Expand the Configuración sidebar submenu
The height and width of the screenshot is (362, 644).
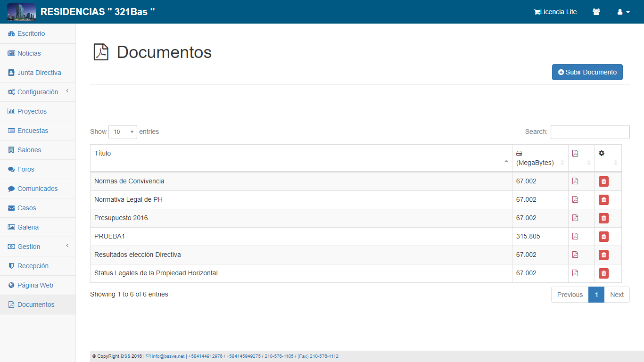(x=38, y=92)
